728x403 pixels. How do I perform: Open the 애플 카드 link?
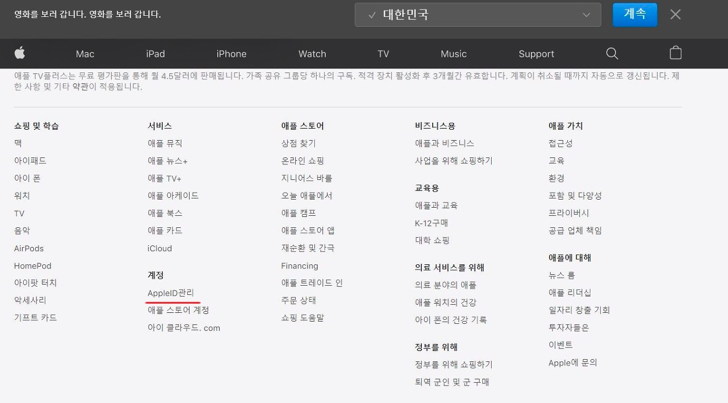coord(165,230)
